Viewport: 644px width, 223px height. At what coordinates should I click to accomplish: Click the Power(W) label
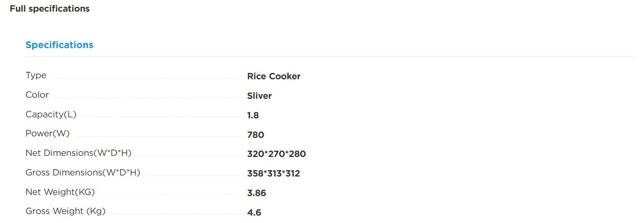(48, 134)
